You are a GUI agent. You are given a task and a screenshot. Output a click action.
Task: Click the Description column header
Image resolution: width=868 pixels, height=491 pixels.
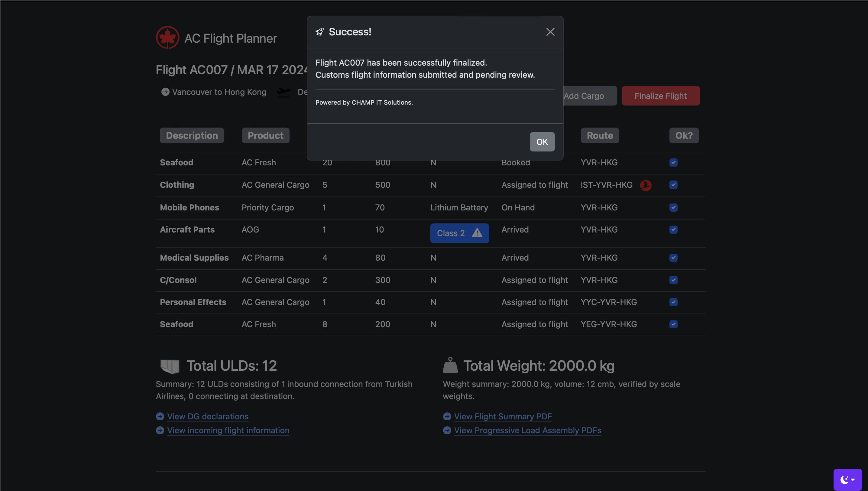pos(192,135)
